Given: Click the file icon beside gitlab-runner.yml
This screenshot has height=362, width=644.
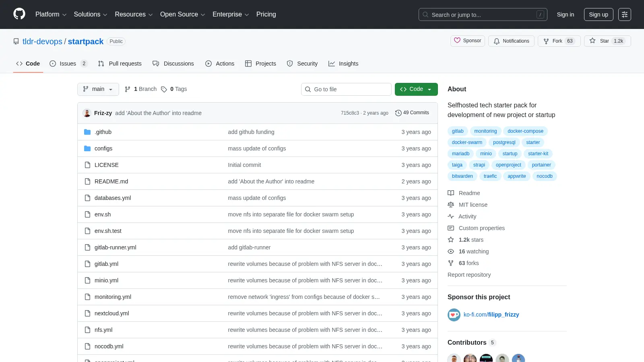Looking at the screenshot, I should 87,247.
